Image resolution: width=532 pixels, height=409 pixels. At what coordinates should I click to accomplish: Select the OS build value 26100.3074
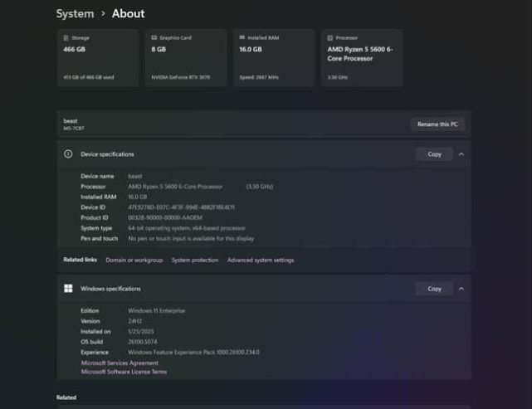143,342
